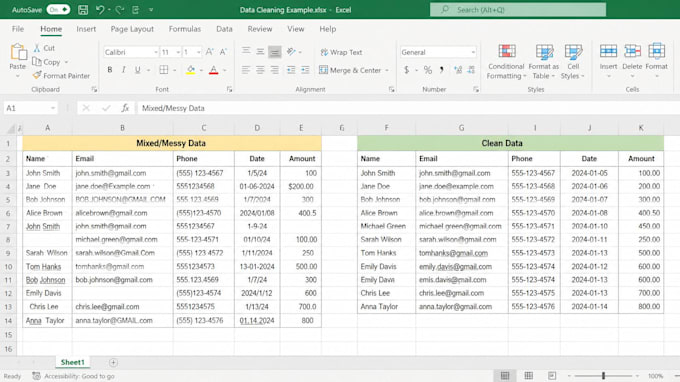This screenshot has height=382, width=680.
Task: Click the Undo arrow icon
Action: point(100,10)
